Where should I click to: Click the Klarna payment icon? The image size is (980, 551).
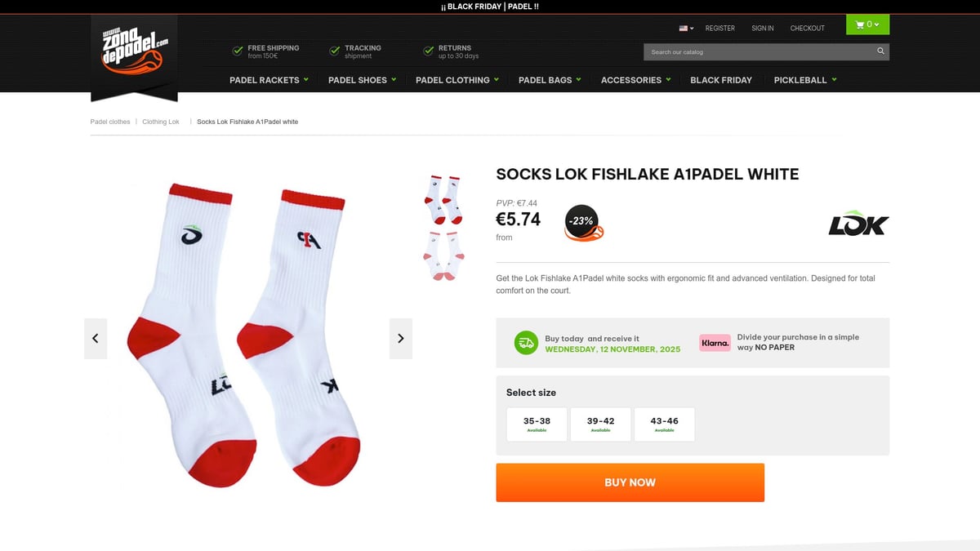[715, 343]
